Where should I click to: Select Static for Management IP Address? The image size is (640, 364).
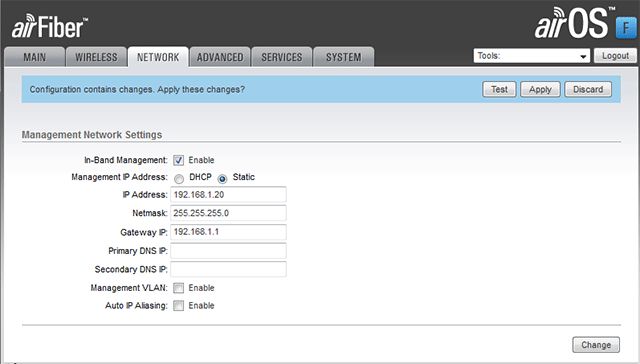pos(222,179)
